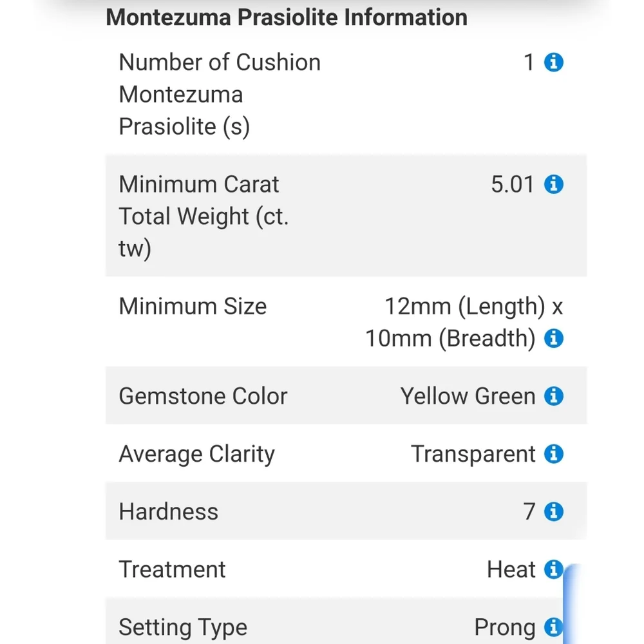
Task: Select the Setting Type label
Action: [183, 627]
